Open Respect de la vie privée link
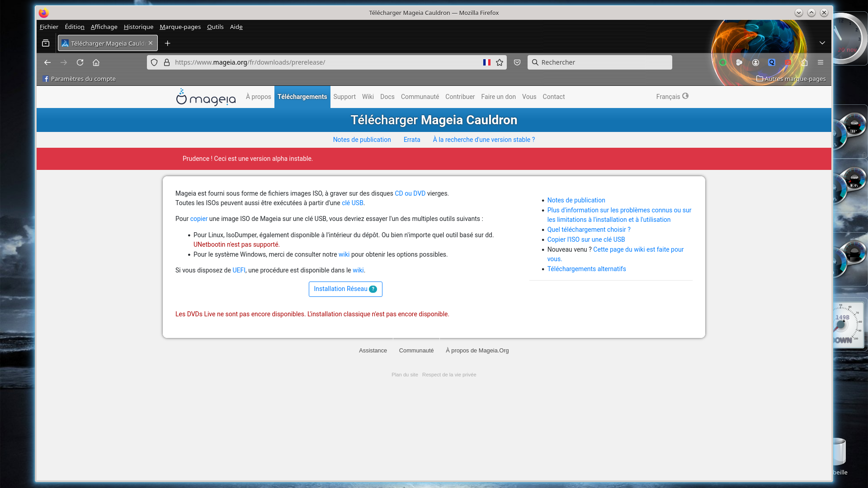 point(449,375)
